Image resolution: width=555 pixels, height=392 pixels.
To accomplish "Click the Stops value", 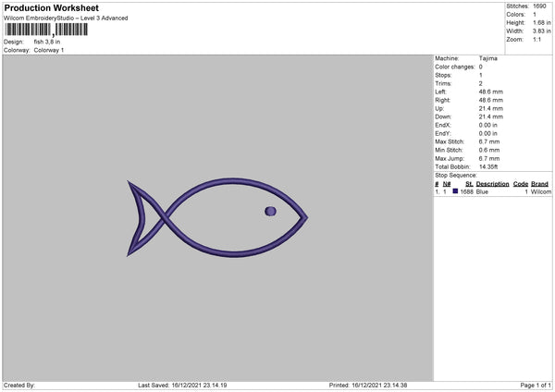I will [481, 75].
